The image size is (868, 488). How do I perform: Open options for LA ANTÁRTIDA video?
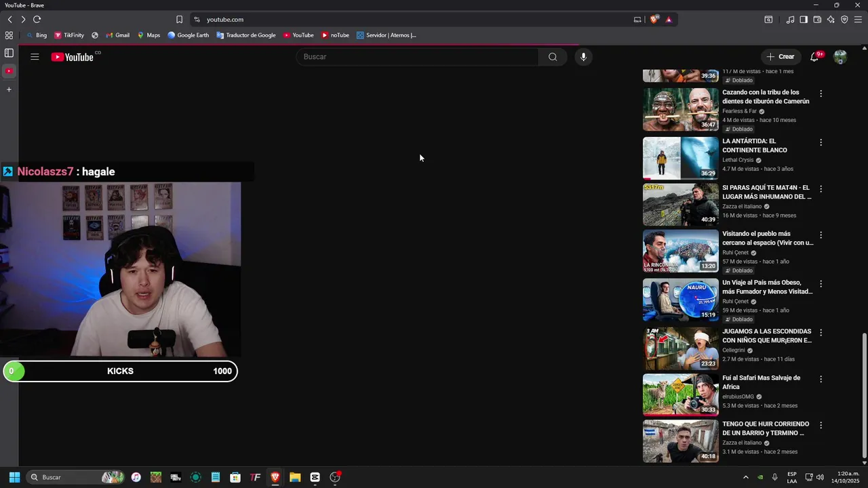tap(821, 142)
